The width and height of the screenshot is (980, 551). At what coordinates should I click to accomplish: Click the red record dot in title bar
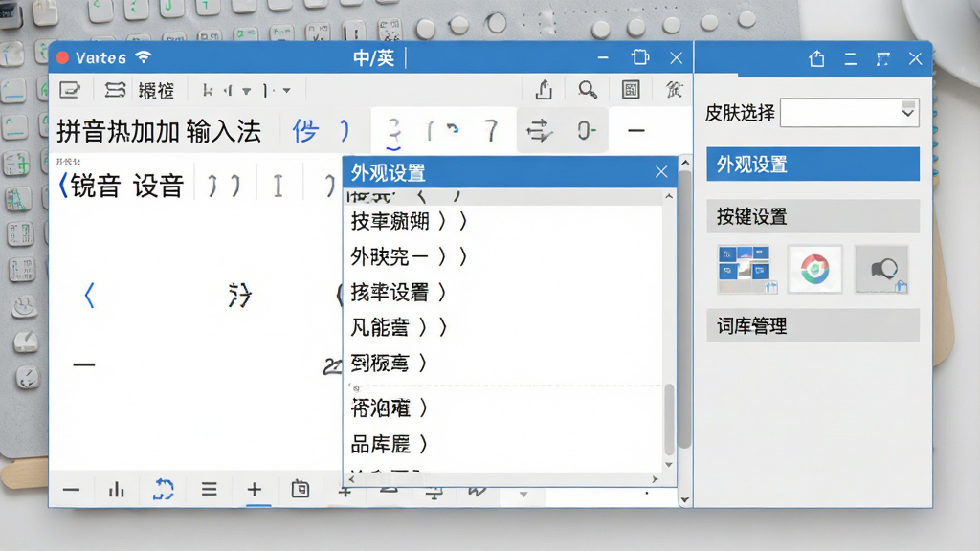click(62, 58)
